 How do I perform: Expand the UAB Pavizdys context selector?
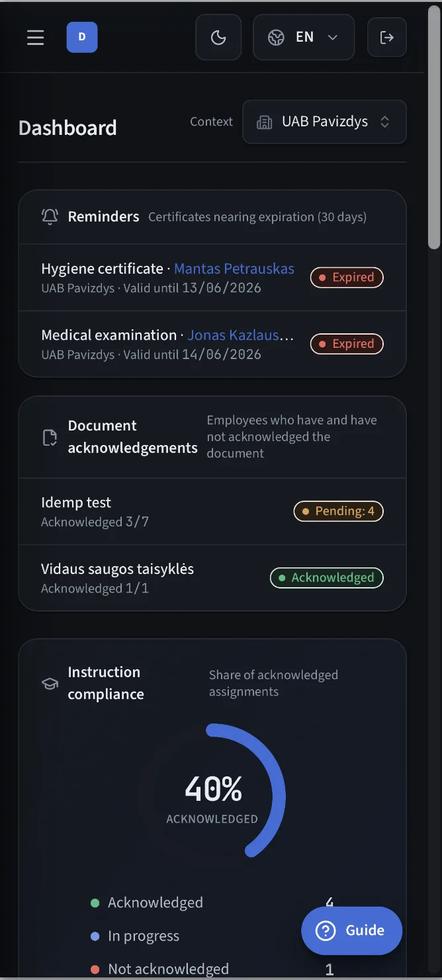pyautogui.click(x=324, y=122)
